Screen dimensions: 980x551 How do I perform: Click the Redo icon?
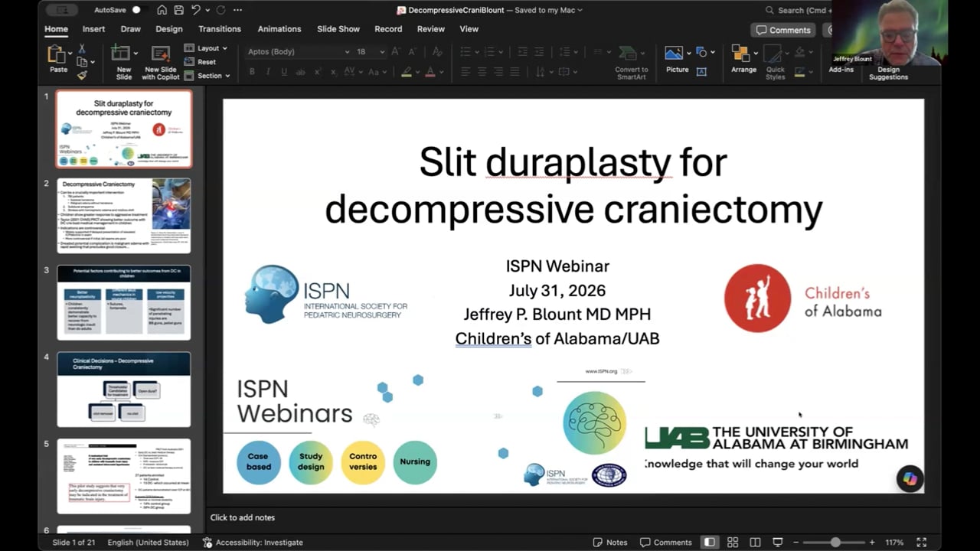221,10
